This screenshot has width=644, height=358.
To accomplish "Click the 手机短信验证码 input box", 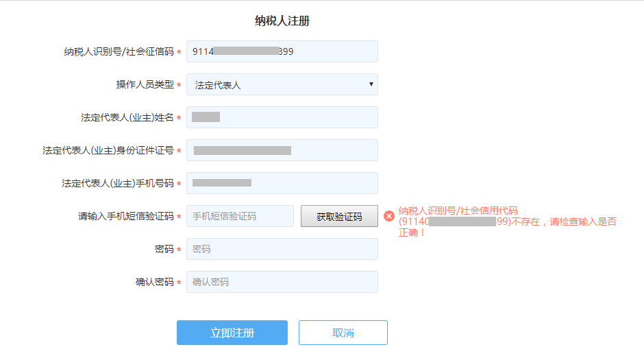I will tap(240, 216).
